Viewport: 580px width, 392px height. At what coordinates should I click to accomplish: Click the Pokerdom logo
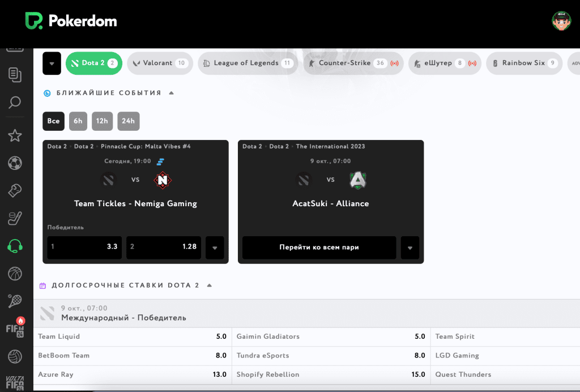click(71, 22)
